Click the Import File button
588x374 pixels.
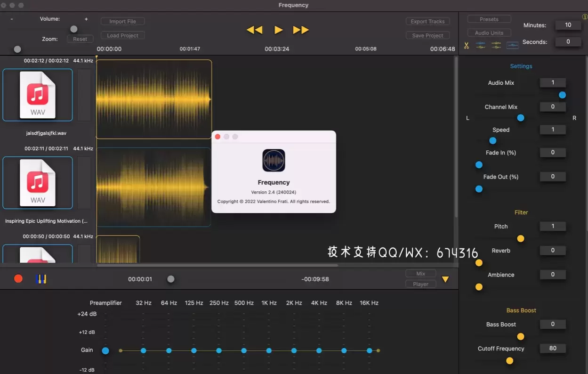[122, 21]
